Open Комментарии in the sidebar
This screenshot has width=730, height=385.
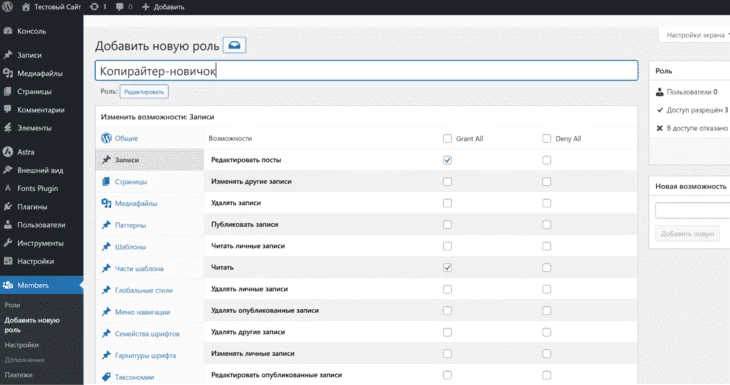point(41,110)
